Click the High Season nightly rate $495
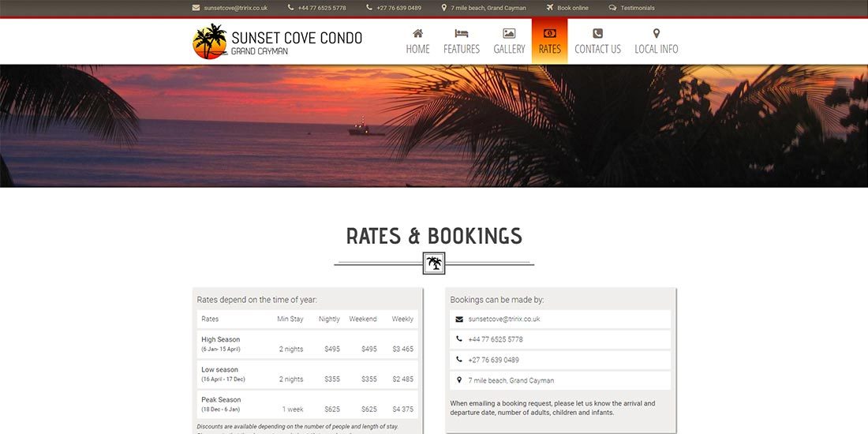The image size is (868, 434). coord(332,350)
